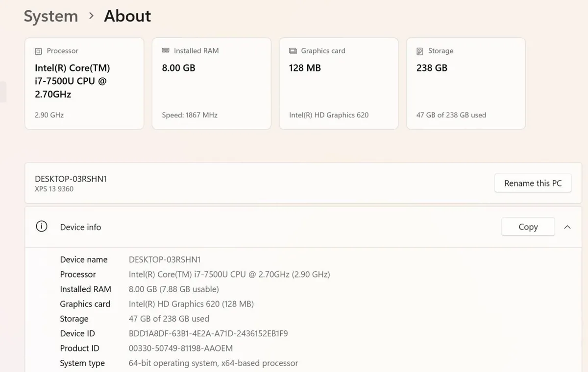Select the Device ID value text
Image resolution: width=588 pixels, height=372 pixels.
click(208, 333)
